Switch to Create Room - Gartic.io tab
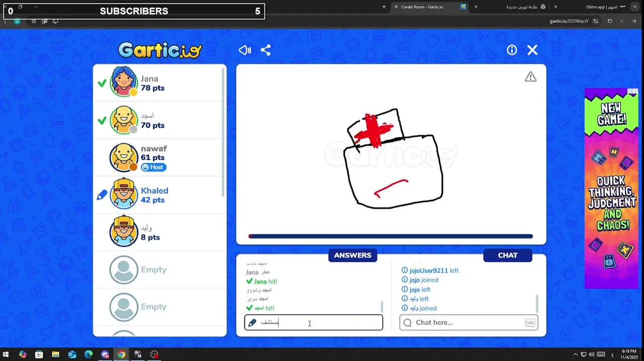The height and width of the screenshot is (361, 644). coord(431,7)
